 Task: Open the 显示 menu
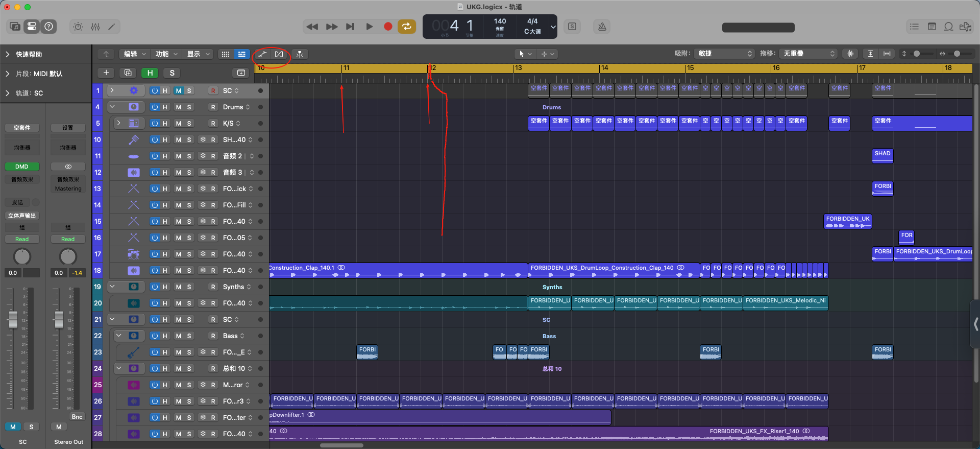coord(198,54)
